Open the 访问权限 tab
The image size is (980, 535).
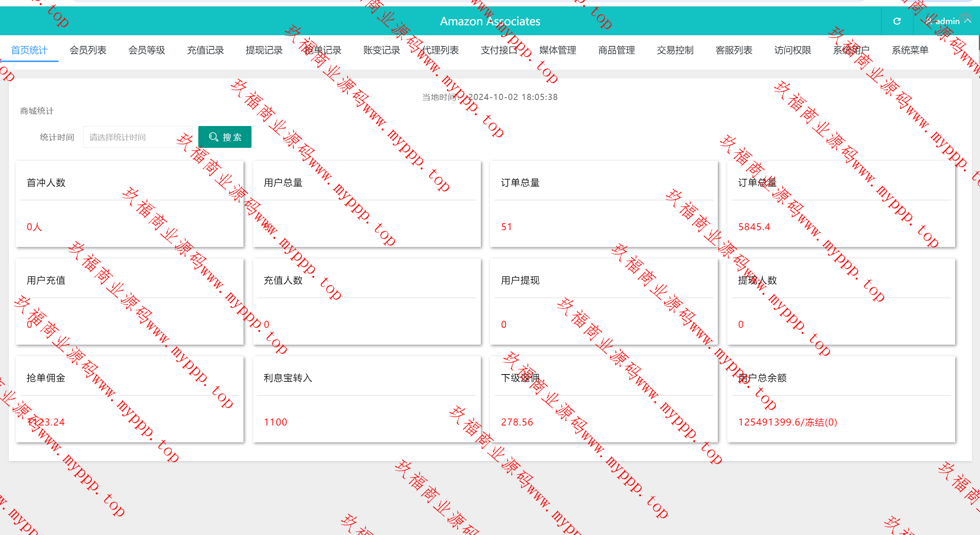click(x=792, y=50)
